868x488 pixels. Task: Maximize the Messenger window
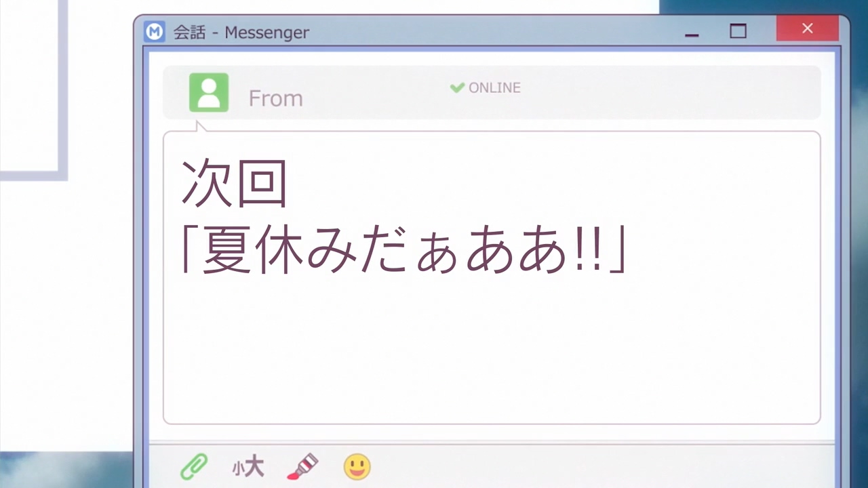pyautogui.click(x=738, y=31)
